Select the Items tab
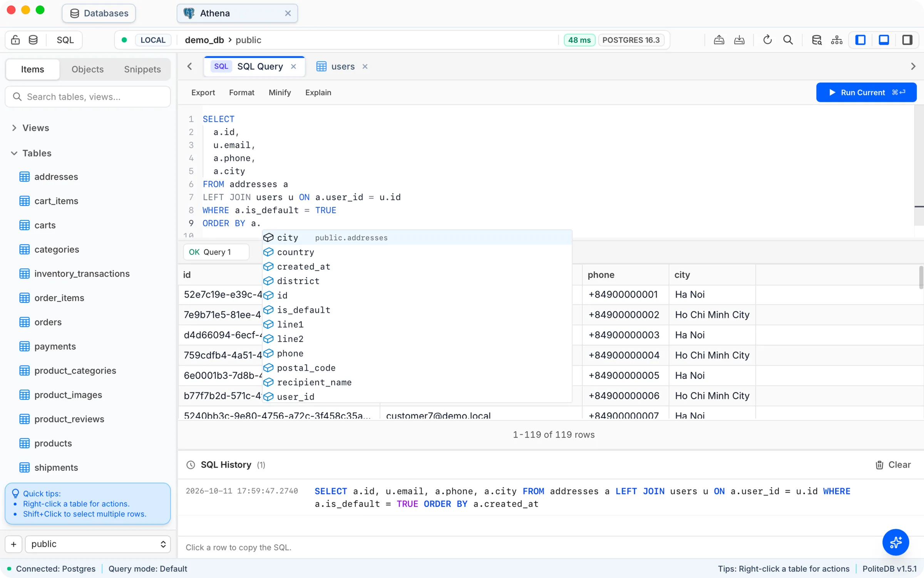Screen dimensions: 924x578 click(x=33, y=69)
